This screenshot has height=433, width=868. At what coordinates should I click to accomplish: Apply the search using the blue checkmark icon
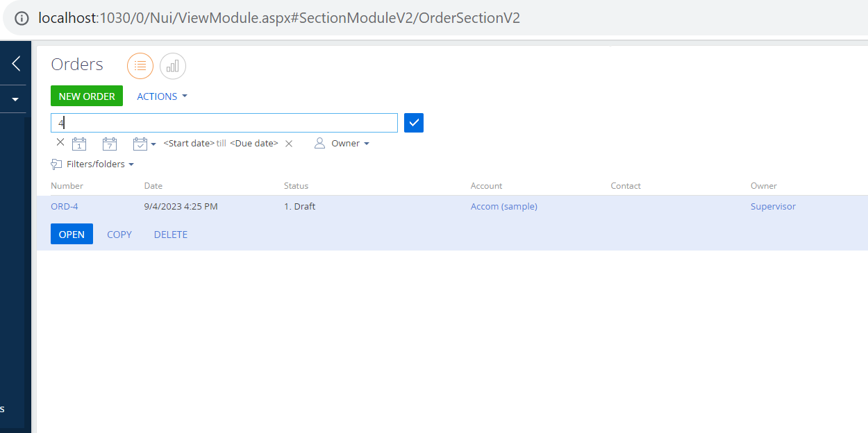pos(413,122)
